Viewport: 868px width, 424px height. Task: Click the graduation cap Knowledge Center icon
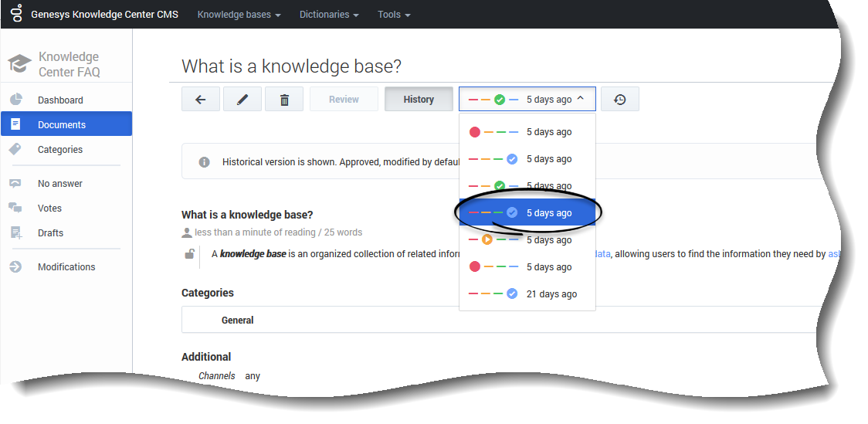tap(19, 63)
